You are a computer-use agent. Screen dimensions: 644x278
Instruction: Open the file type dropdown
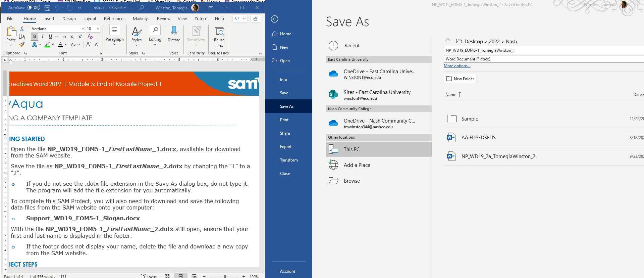click(543, 59)
